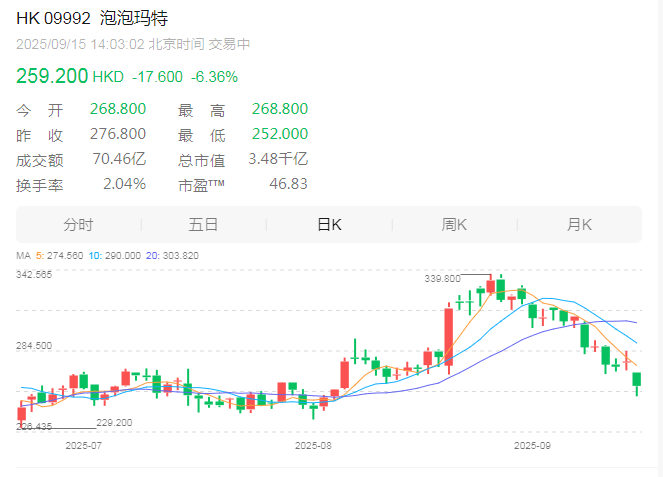The image size is (663, 477).
Task: Click the 昨收 value 276.800
Action: [x=118, y=134]
